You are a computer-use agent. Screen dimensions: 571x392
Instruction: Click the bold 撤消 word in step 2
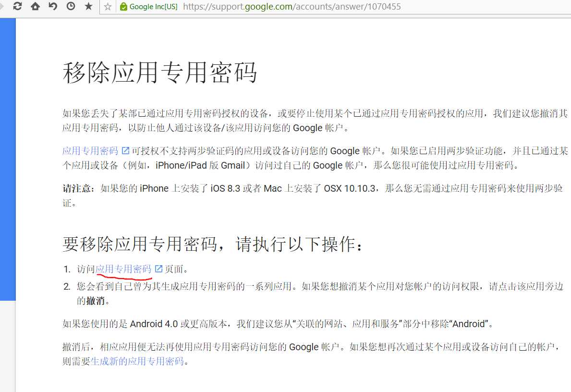coord(96,301)
